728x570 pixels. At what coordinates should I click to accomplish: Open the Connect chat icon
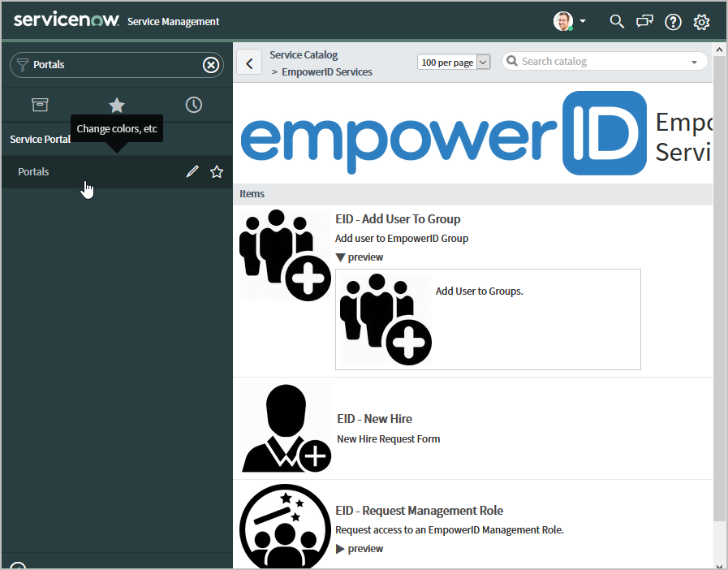point(644,22)
